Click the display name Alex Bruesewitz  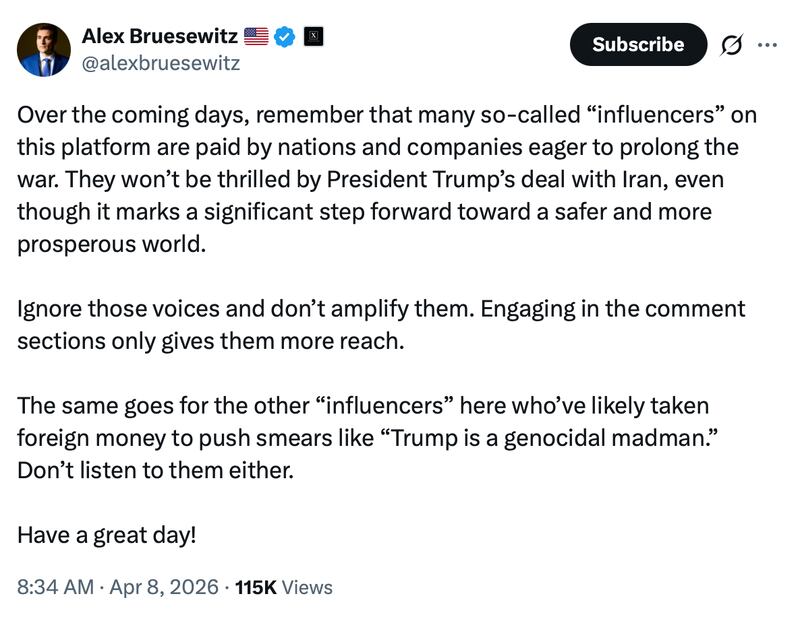tap(158, 33)
